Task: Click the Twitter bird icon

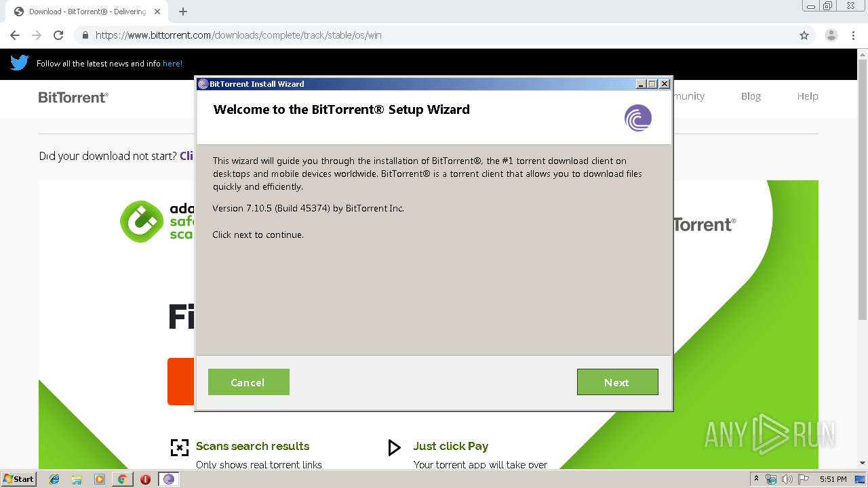Action: point(19,63)
